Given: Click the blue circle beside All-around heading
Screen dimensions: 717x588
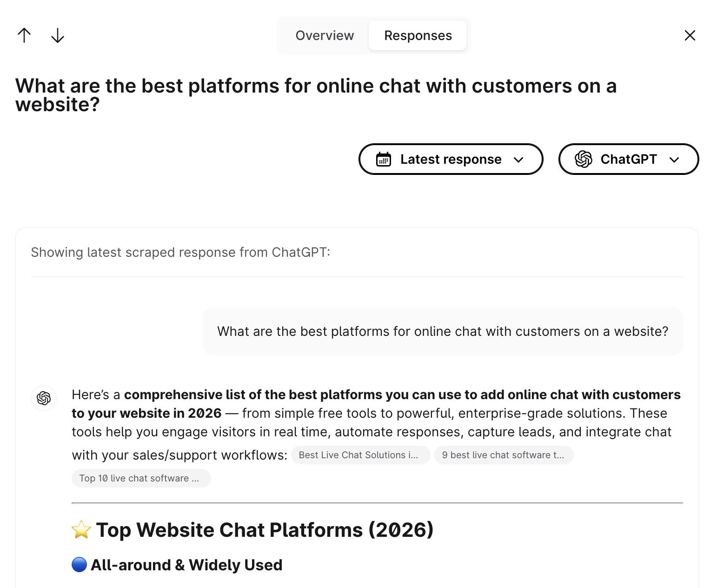Looking at the screenshot, I should click(80, 565).
